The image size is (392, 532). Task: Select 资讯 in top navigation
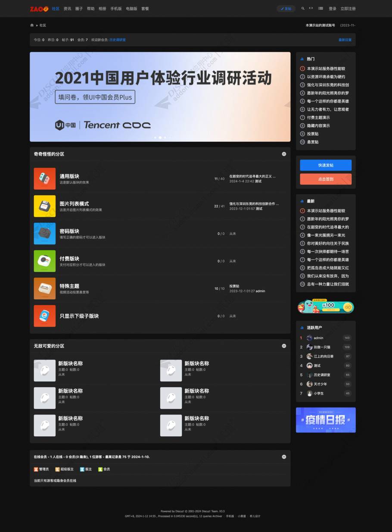point(67,9)
